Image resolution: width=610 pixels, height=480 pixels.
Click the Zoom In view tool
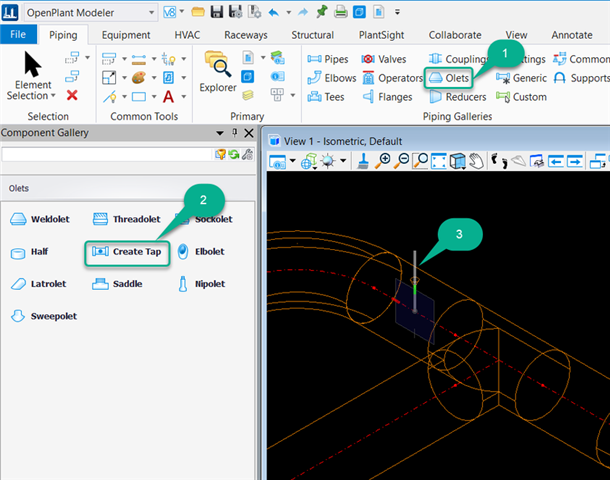tap(384, 161)
